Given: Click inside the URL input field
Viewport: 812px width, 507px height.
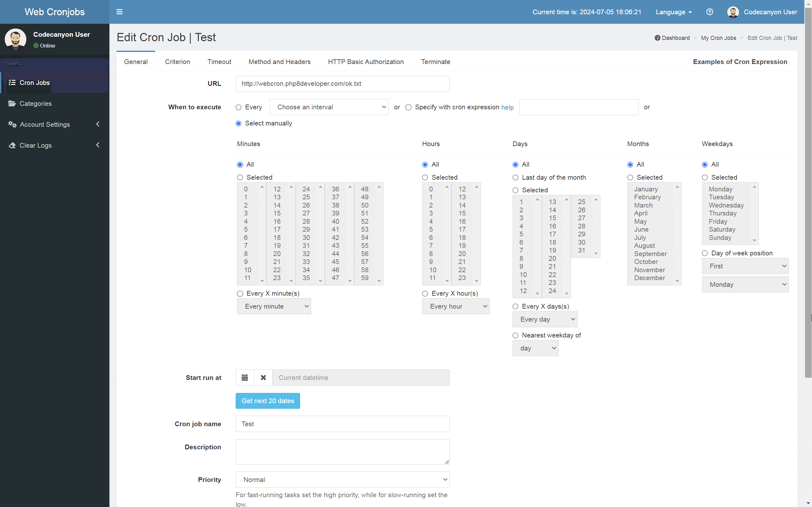Looking at the screenshot, I should [342, 83].
